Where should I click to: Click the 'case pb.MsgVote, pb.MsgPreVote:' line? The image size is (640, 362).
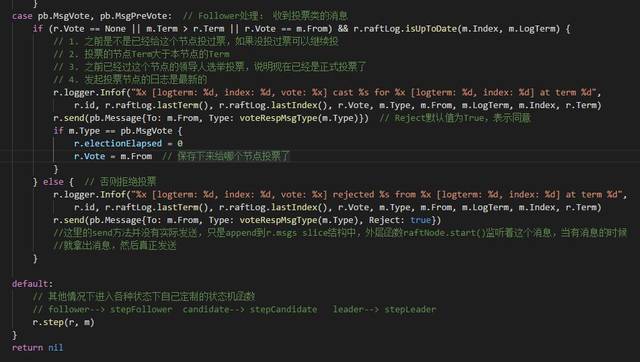180,16
